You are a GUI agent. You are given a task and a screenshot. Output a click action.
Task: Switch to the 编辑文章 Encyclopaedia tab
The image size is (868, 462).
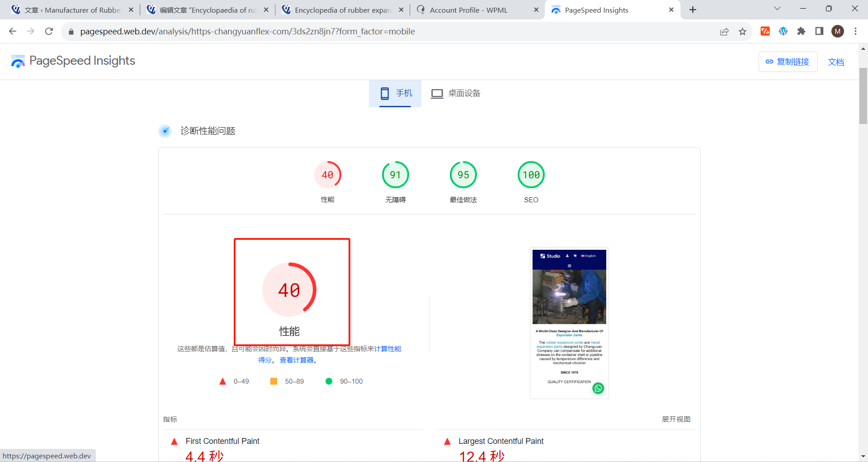pos(207,10)
